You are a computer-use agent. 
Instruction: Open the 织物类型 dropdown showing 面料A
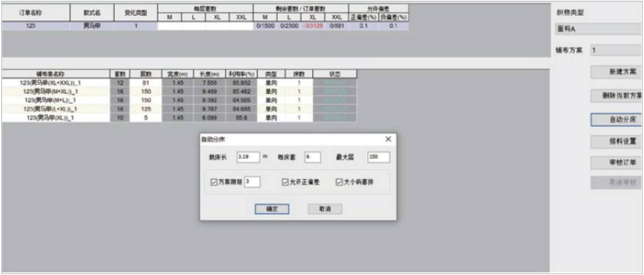point(599,29)
